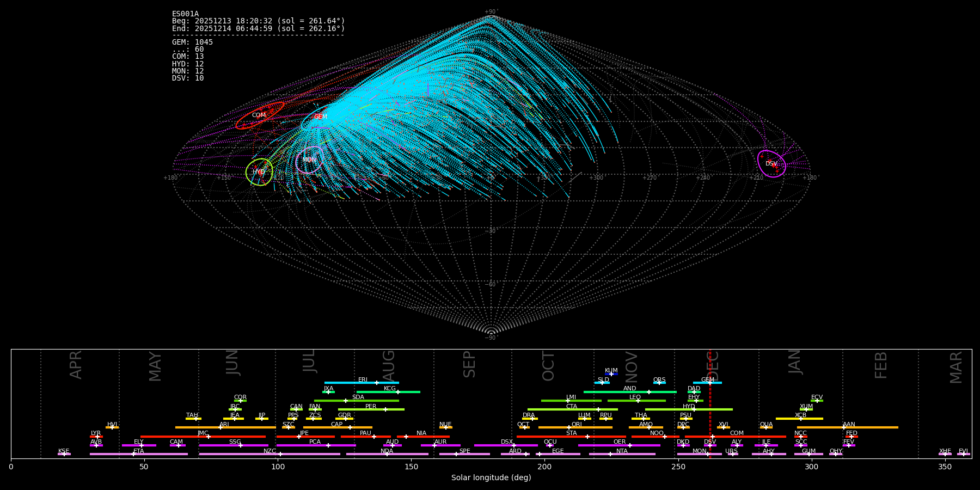Click the GEM radiant label on sky map
The width and height of the screenshot is (980, 490).
tap(321, 117)
